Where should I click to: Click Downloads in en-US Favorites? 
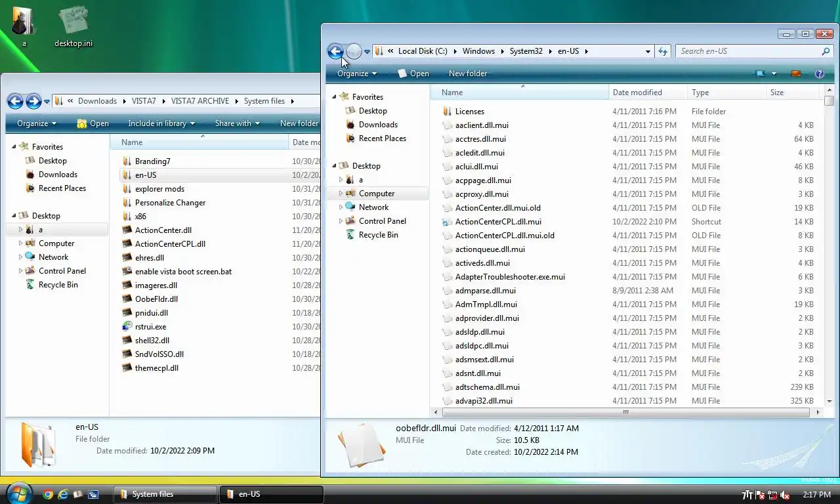pos(378,125)
